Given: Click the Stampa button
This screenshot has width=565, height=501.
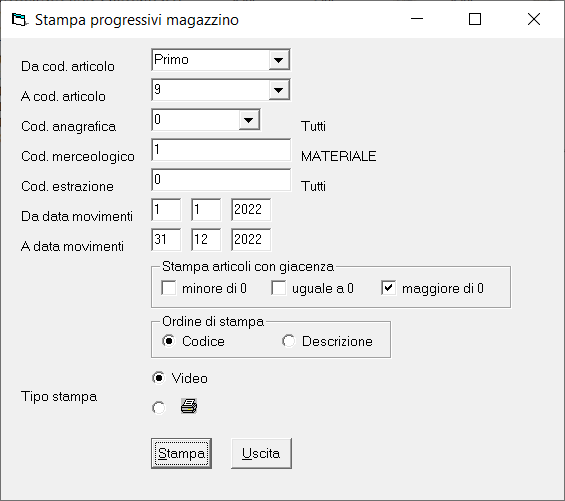Looking at the screenshot, I should tap(181, 453).
